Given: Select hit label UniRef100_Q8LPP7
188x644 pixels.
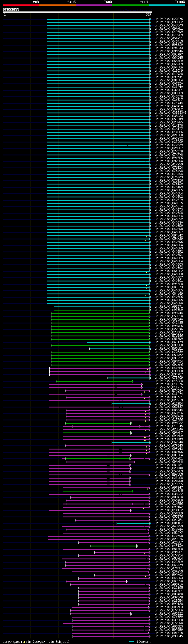Looking at the screenshot, I should click(x=169, y=55).
